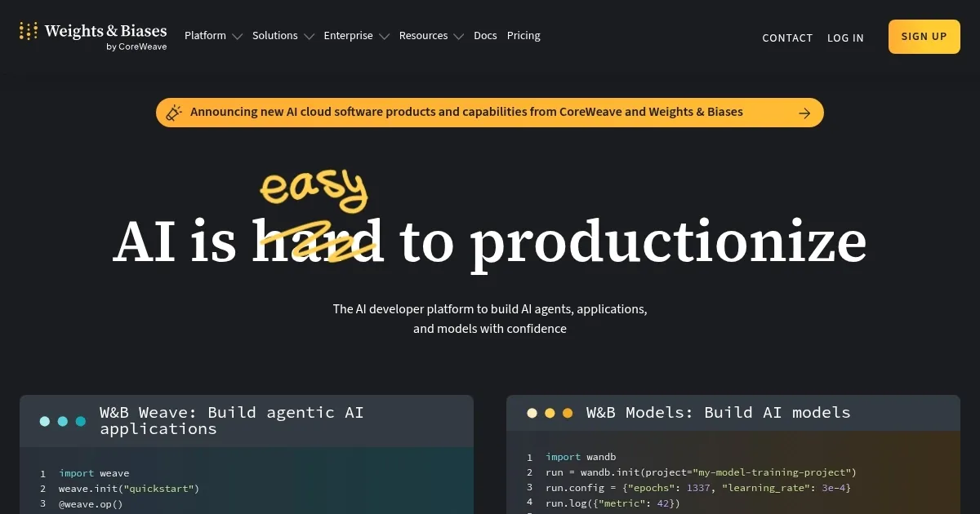This screenshot has height=514, width=980.
Task: Click the third dot on Models panel header
Action: (x=568, y=413)
